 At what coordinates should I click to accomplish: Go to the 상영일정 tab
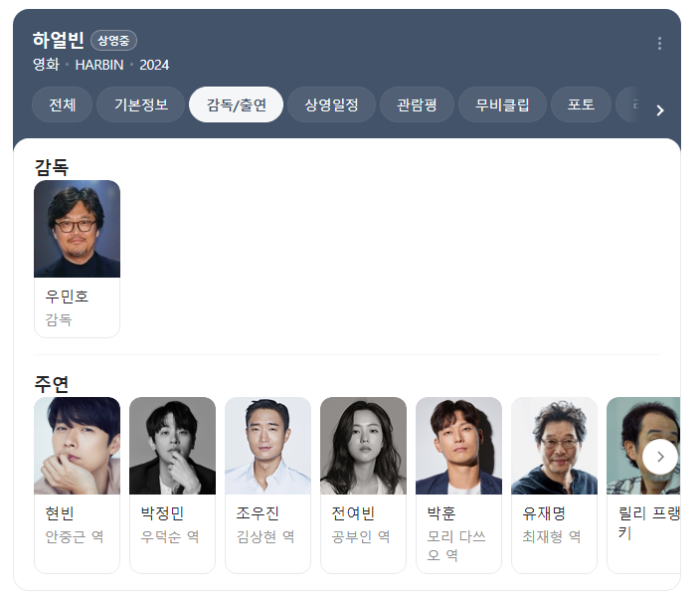point(331,105)
